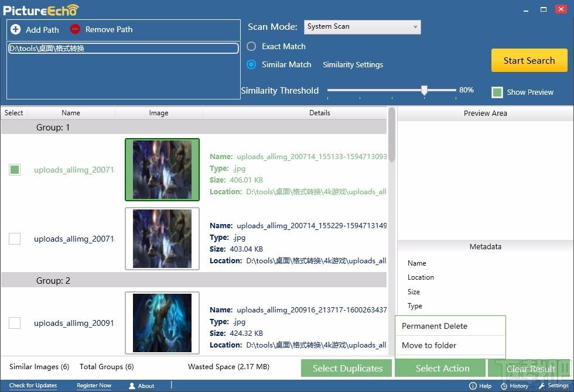The image size is (574, 392).
Task: Expand the Scan Mode dropdown
Action: click(362, 27)
